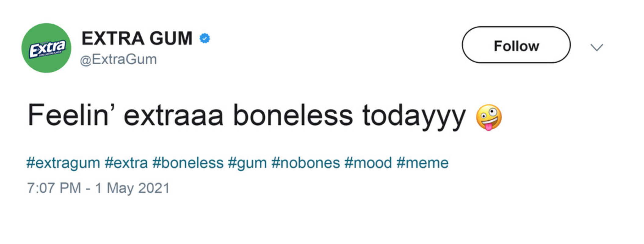The height and width of the screenshot is (244, 644).
Task: Click the blue verified badge
Action: [204, 38]
